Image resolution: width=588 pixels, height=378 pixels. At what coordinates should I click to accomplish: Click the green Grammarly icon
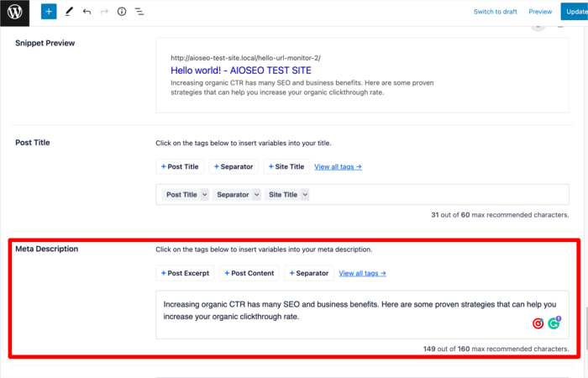click(x=554, y=323)
